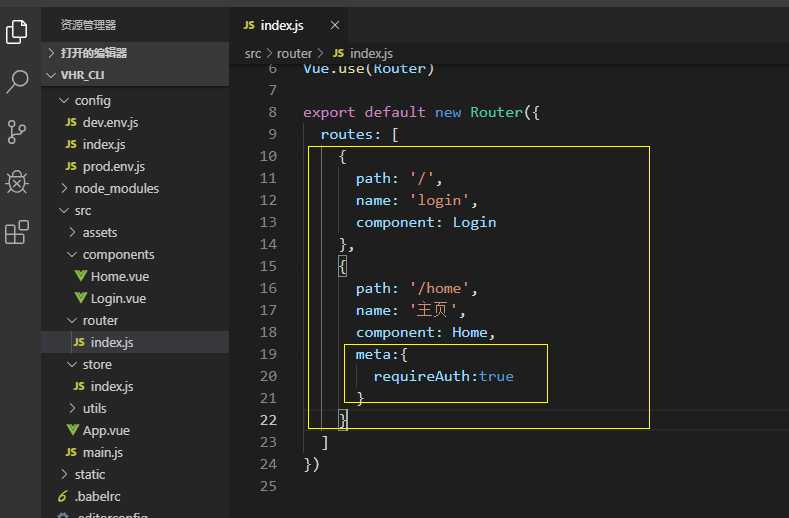Image resolution: width=789 pixels, height=518 pixels.
Task: Open the .babelrc file
Action: pos(135,496)
